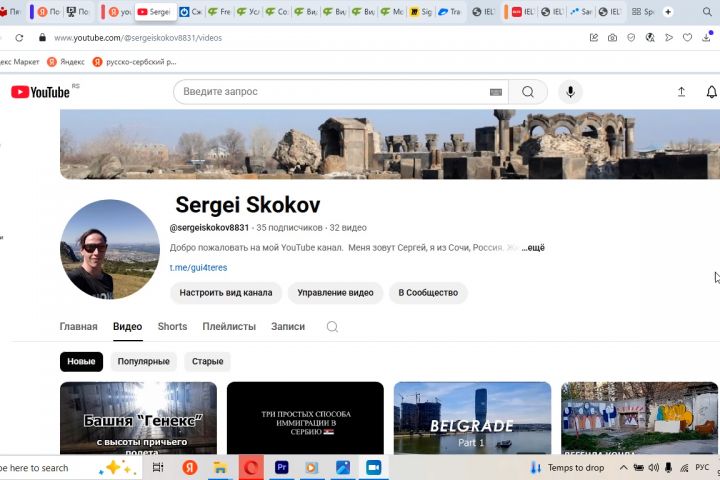This screenshot has width=720, height=480.
Task: Click the browser tab search magnifier icon
Action: pos(707,12)
